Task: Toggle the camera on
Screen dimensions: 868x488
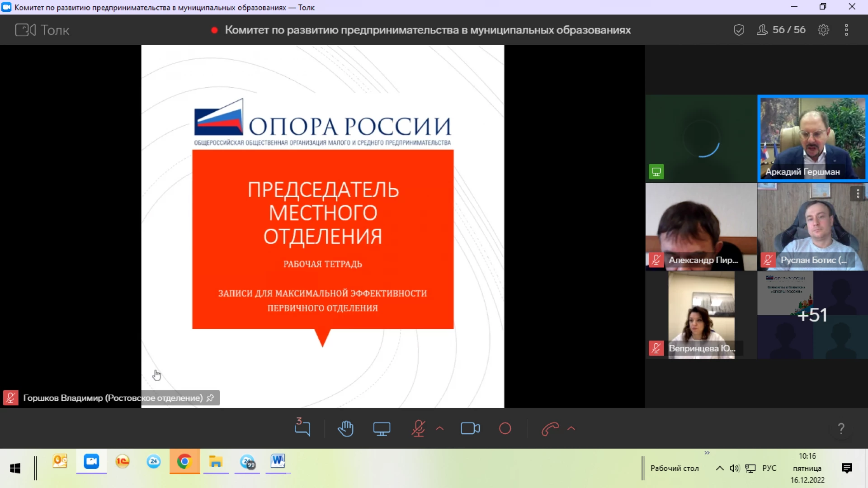Action: pos(470,428)
